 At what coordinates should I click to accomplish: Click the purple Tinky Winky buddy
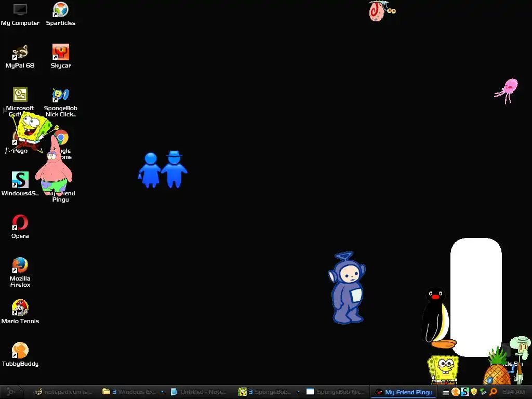347,288
